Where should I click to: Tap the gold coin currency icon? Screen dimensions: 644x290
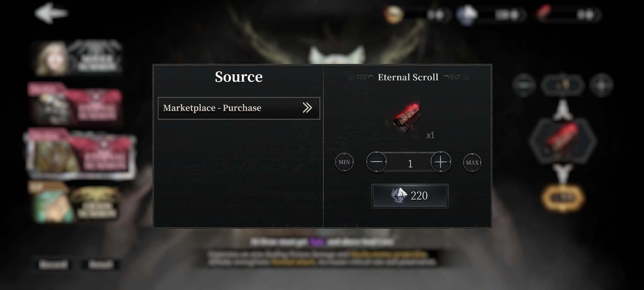pos(393,15)
